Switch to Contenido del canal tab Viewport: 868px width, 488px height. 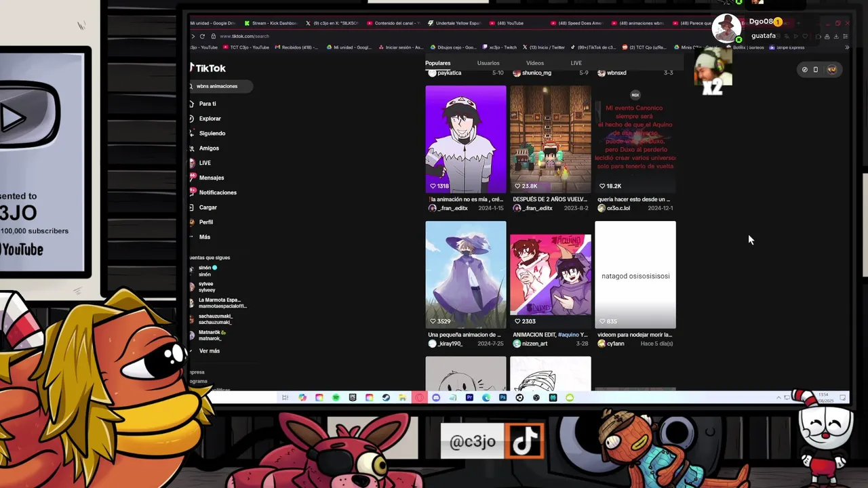click(393, 23)
